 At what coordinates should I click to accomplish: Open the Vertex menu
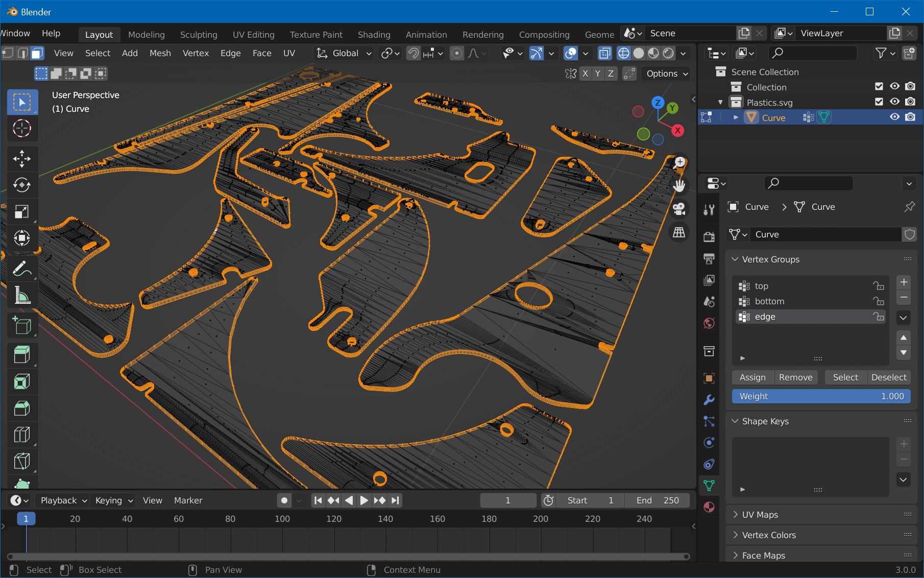196,53
